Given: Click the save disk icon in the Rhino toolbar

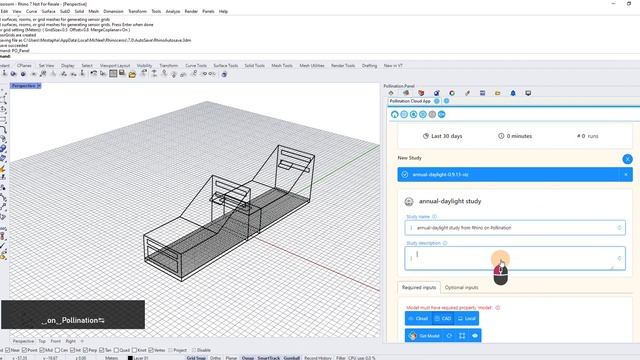Looking at the screenshot, I should point(122,73).
